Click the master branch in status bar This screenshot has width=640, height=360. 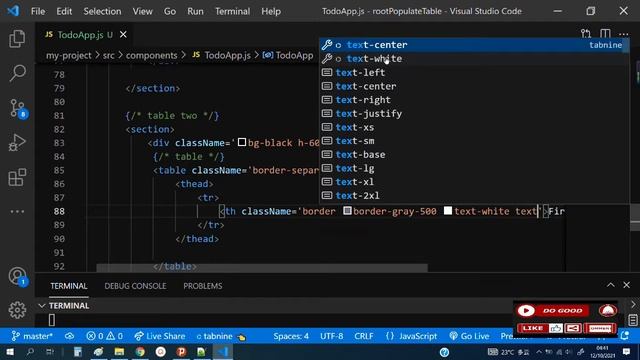(32, 336)
